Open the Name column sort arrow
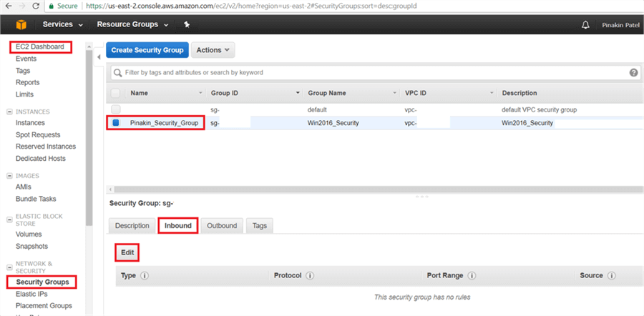This screenshot has width=644, height=316. [201, 94]
